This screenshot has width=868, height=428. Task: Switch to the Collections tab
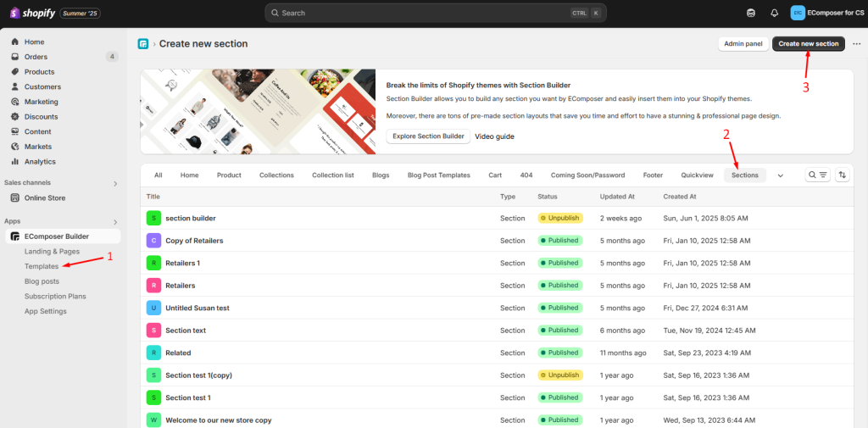(x=277, y=175)
